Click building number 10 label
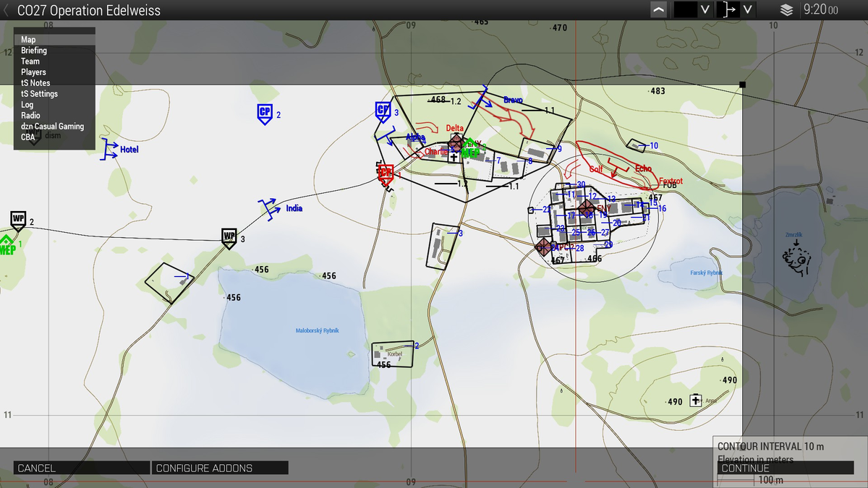 [x=654, y=146]
